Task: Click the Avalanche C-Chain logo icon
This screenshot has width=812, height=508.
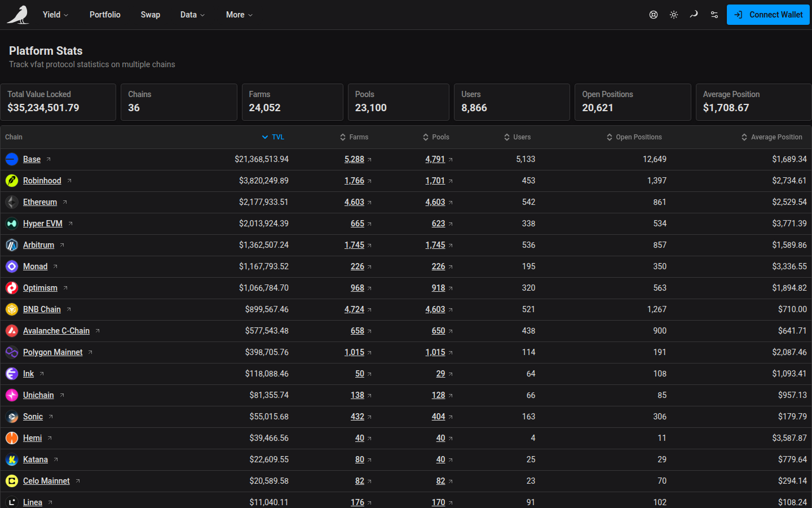Action: [12, 331]
